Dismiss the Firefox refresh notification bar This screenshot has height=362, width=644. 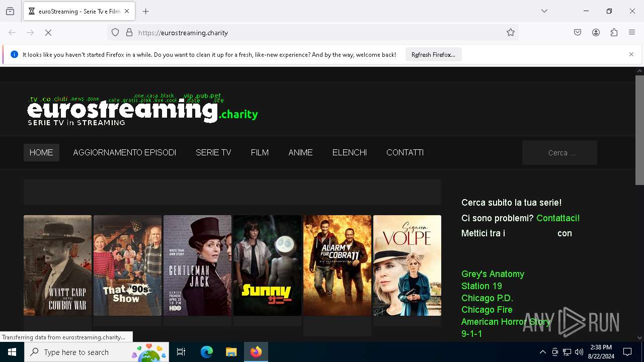pos(631,54)
